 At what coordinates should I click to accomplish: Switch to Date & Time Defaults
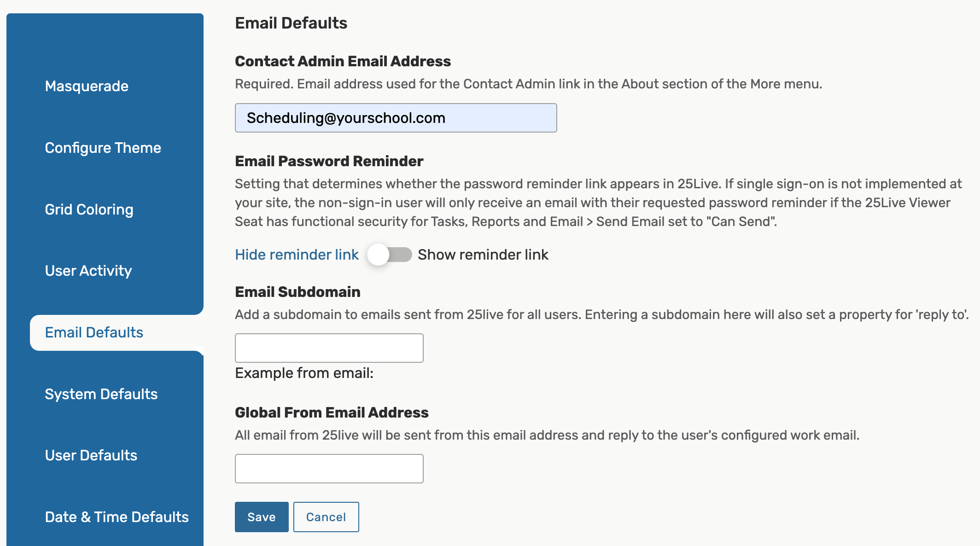tap(117, 517)
